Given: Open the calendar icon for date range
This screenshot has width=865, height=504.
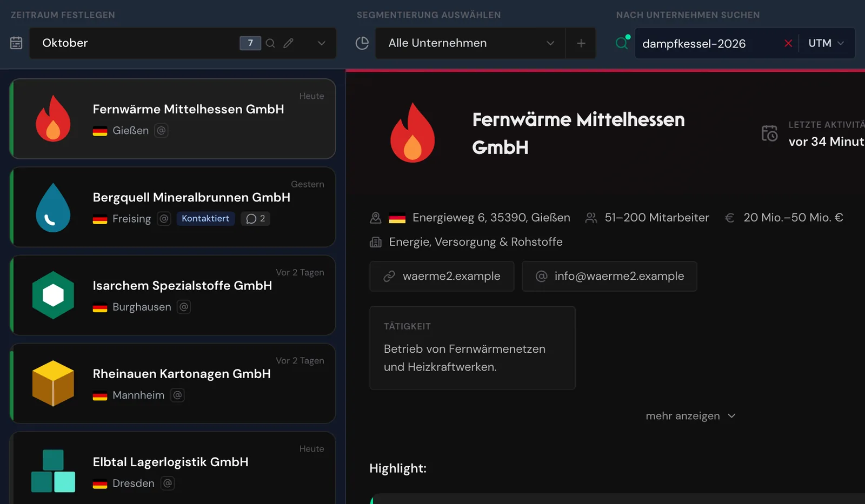Looking at the screenshot, I should click(16, 43).
